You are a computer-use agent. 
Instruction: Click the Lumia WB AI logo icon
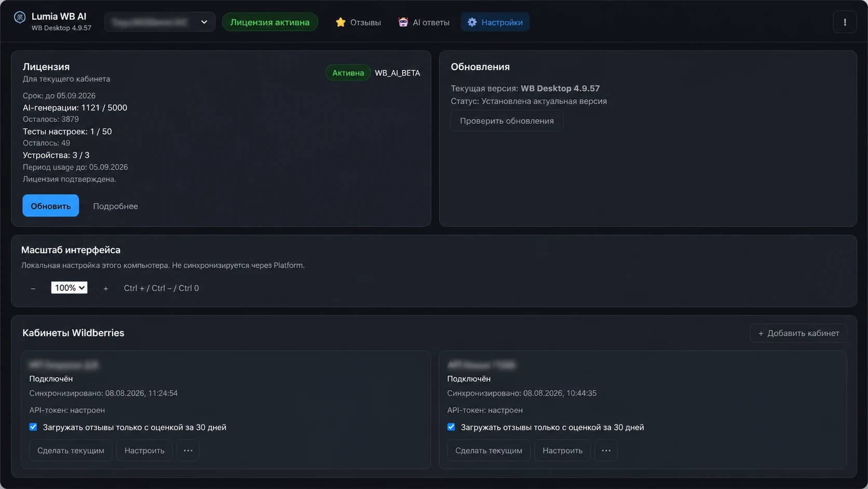20,18
